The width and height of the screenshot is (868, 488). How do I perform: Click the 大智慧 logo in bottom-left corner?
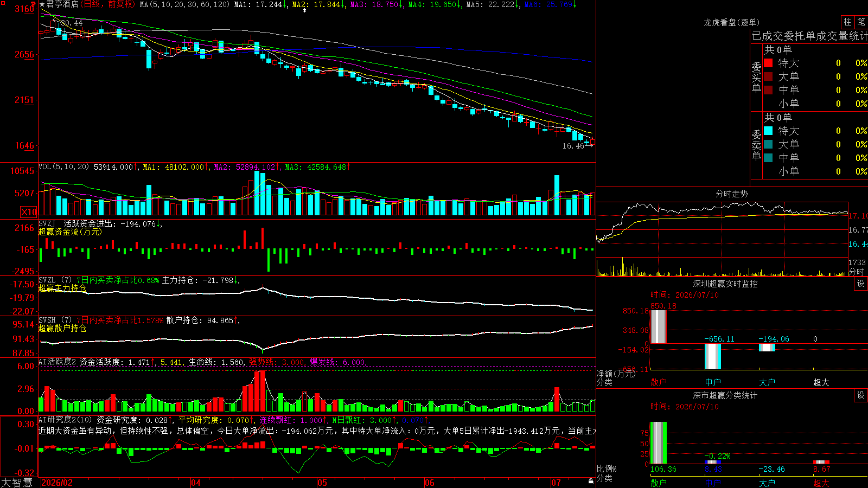(17, 483)
